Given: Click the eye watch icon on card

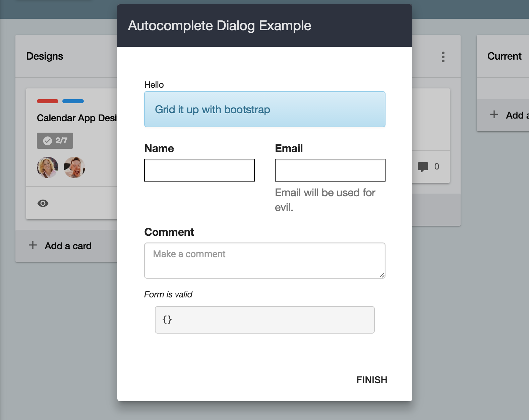Looking at the screenshot, I should click(x=43, y=203).
